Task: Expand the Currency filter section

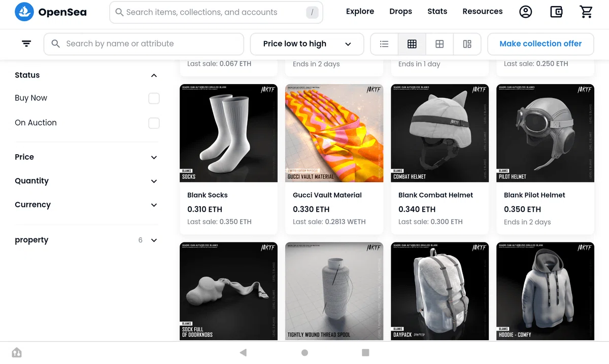Action: coord(154,205)
